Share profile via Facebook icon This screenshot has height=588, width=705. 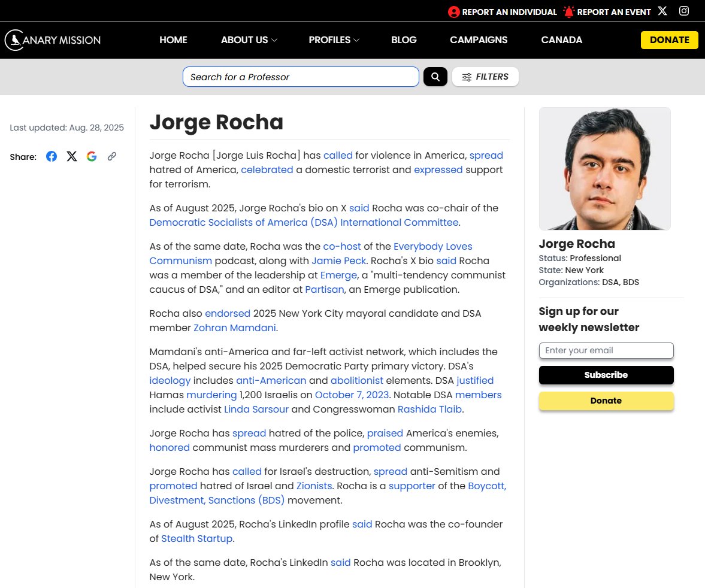tap(52, 156)
